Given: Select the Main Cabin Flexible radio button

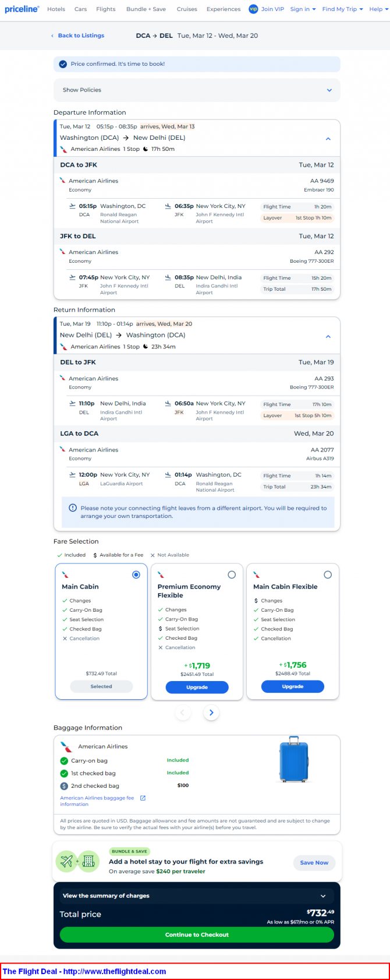Looking at the screenshot, I should pos(328,575).
